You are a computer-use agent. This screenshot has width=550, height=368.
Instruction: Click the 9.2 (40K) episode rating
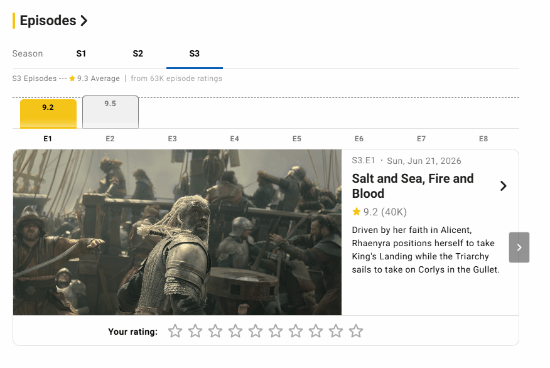coord(380,212)
